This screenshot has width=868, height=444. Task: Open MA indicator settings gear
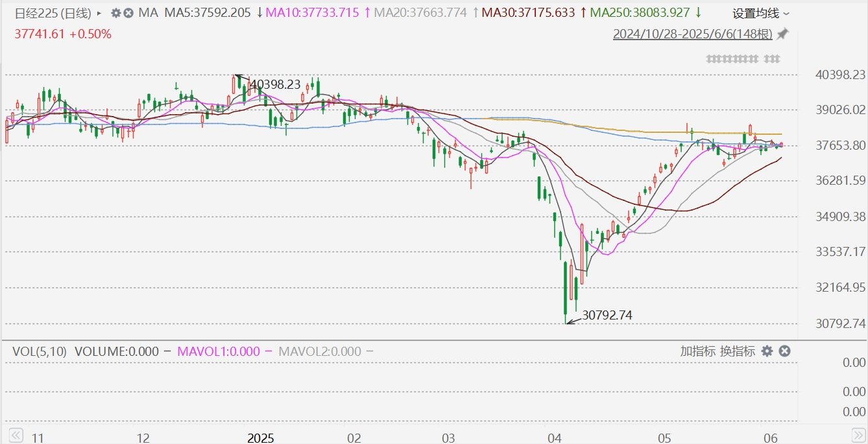coord(116,12)
